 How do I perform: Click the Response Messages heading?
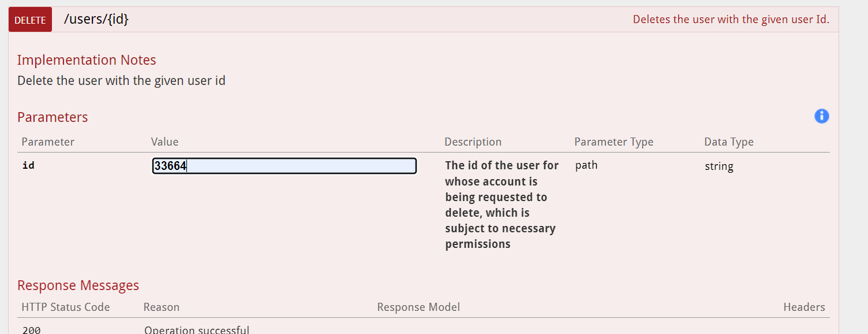78,285
